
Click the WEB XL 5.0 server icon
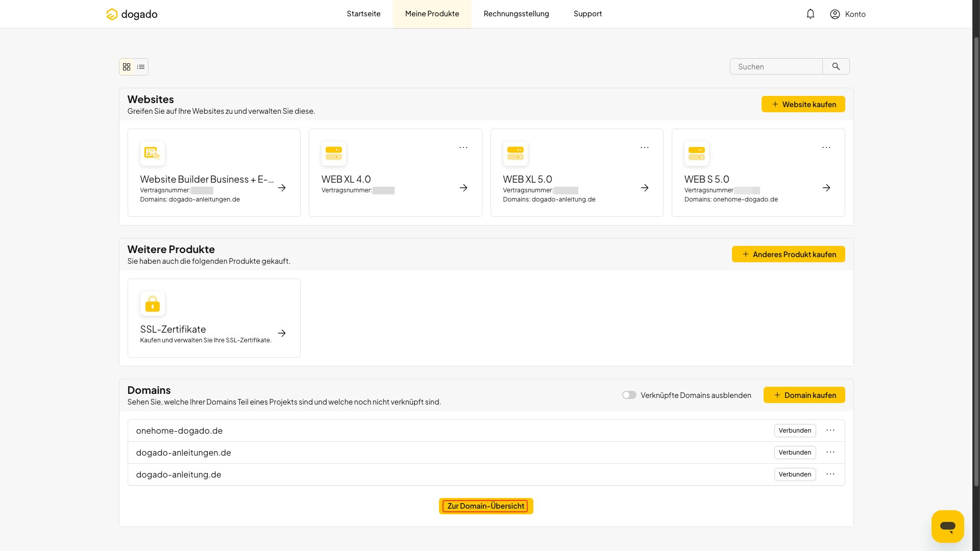tap(516, 154)
